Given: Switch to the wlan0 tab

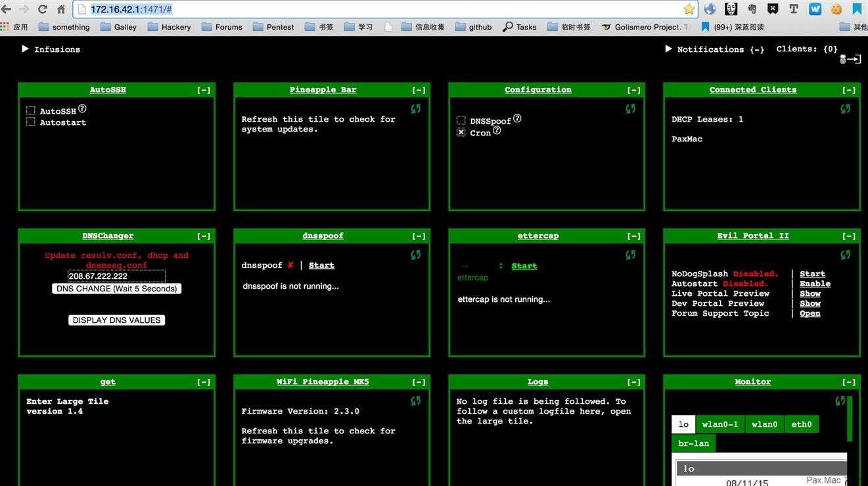Looking at the screenshot, I should pos(764,424).
